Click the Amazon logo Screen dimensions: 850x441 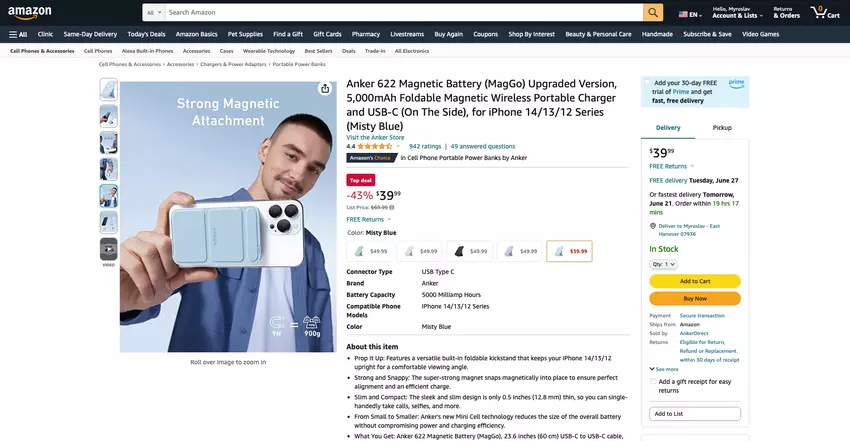[30, 12]
